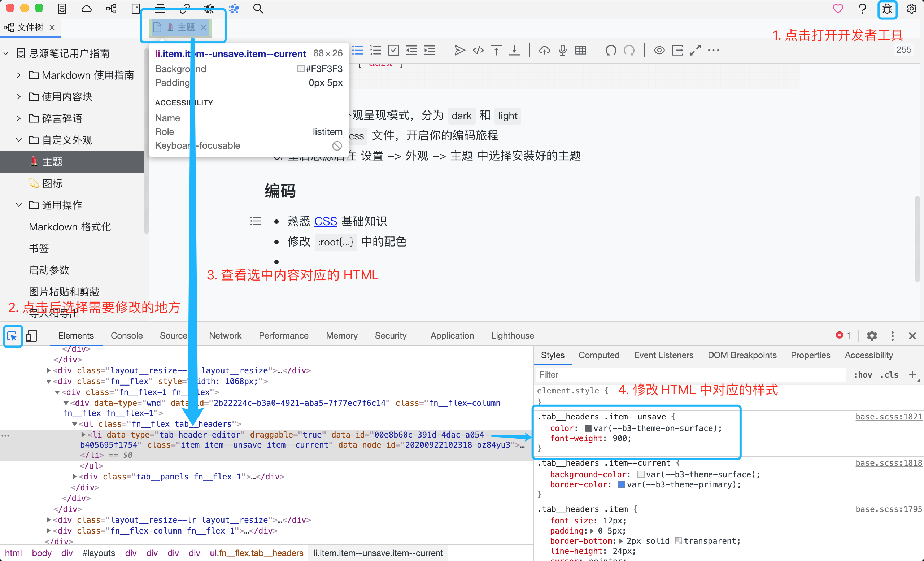Screen dimensions: 924x561
Task: Open the document tree panel icon
Action: pos(62,8)
